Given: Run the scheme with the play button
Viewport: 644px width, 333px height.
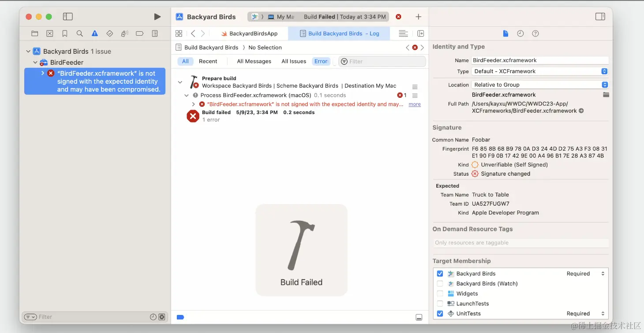Looking at the screenshot, I should coord(157,17).
